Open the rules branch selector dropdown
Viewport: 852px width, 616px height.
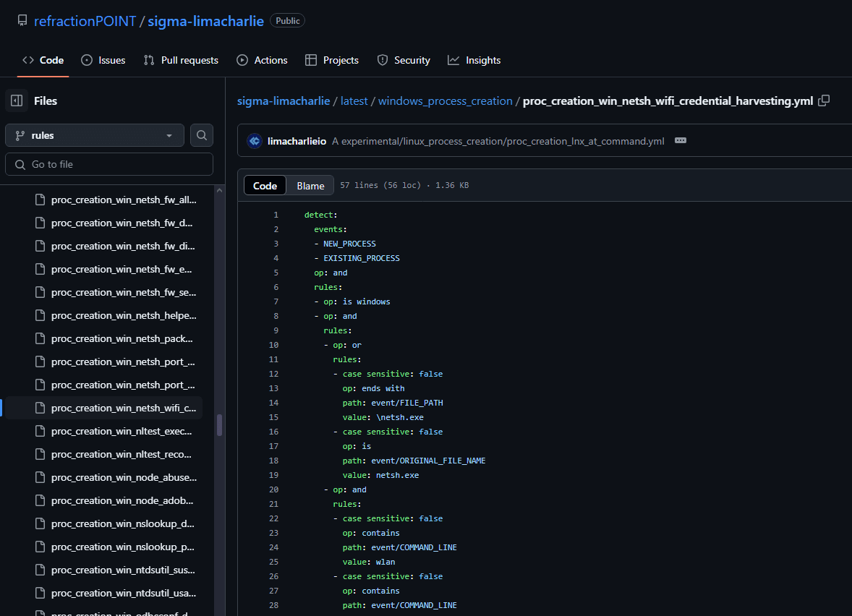108,135
